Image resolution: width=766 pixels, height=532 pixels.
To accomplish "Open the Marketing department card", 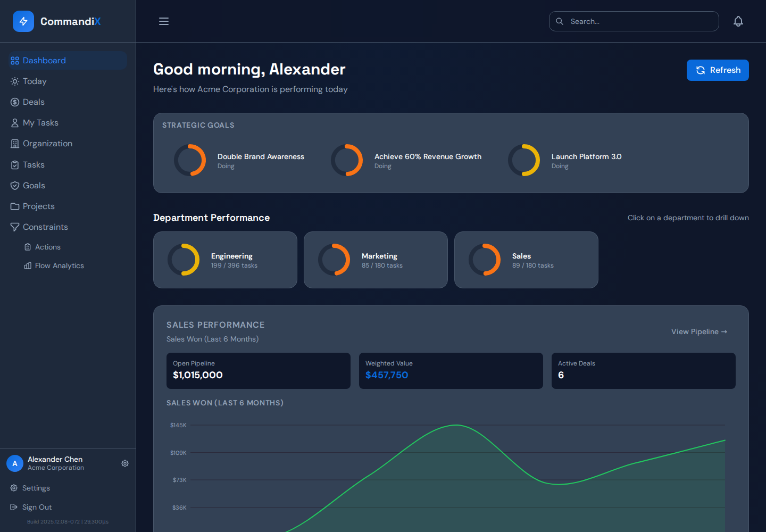I will [x=376, y=260].
